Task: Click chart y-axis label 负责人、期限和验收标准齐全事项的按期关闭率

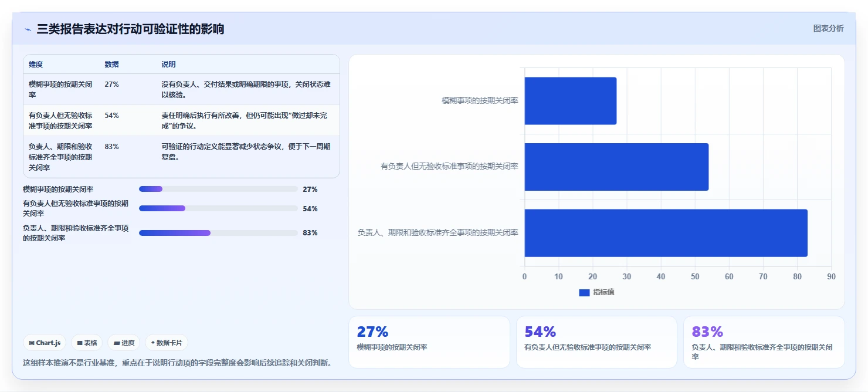Action: pos(438,233)
